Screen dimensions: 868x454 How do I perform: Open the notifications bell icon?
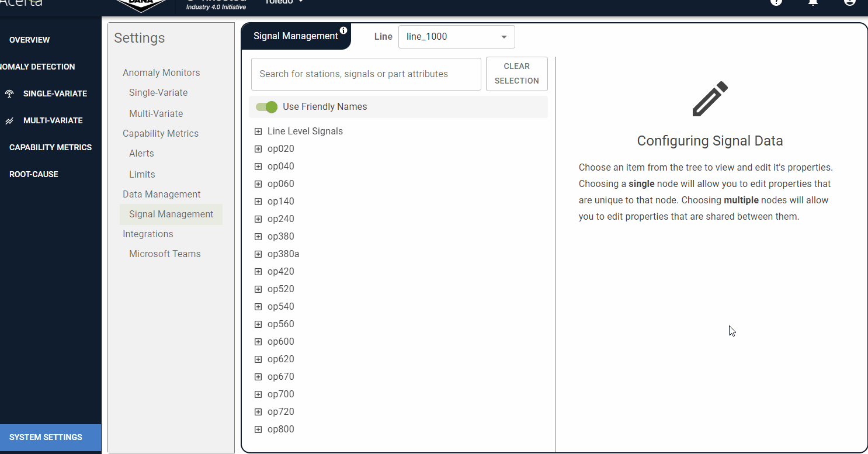pos(813,2)
